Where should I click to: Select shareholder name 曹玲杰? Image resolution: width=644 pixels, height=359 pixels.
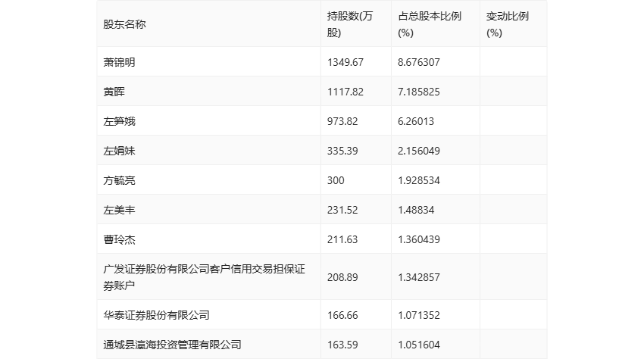(x=119, y=239)
